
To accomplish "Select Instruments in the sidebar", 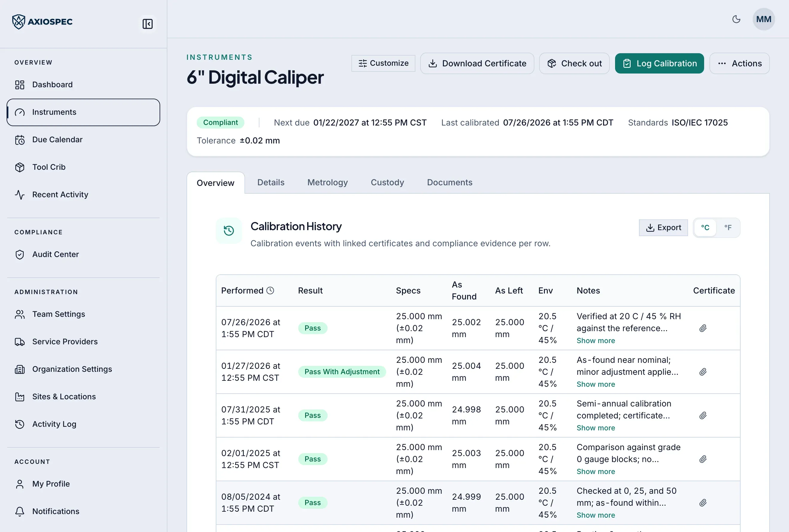I will 83,112.
